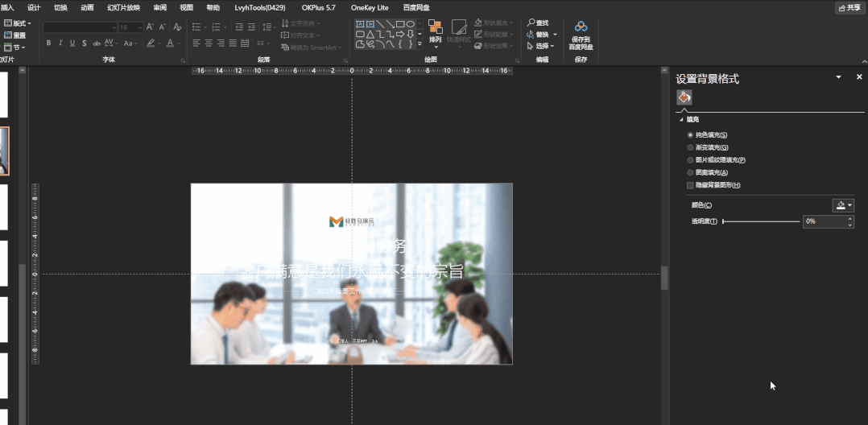Center align text in paragraph group

[x=209, y=43]
